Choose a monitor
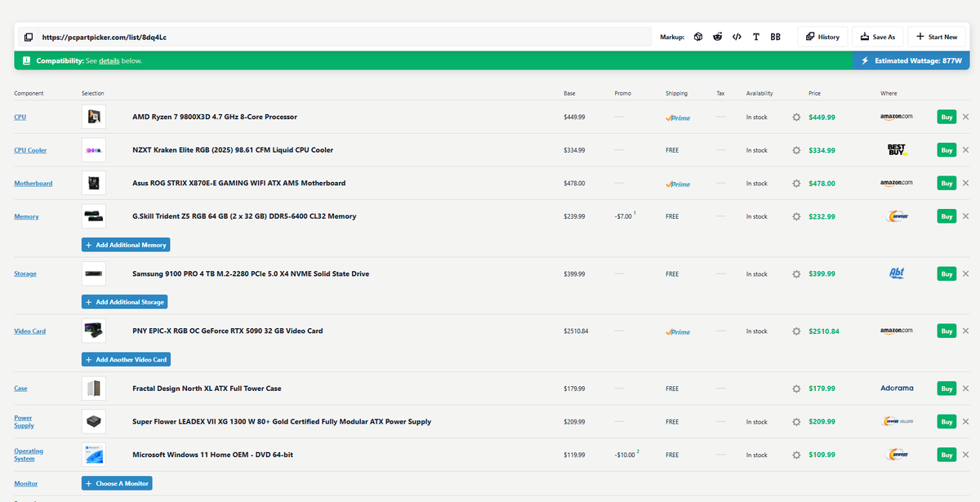 (x=117, y=483)
